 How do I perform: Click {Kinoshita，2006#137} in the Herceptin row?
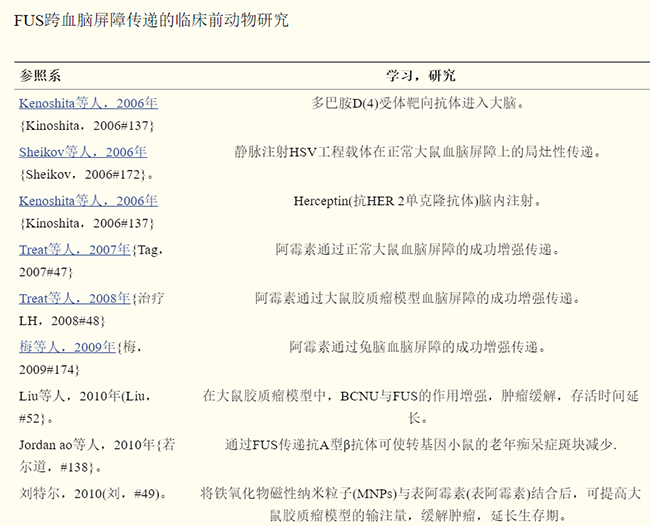[87, 223]
